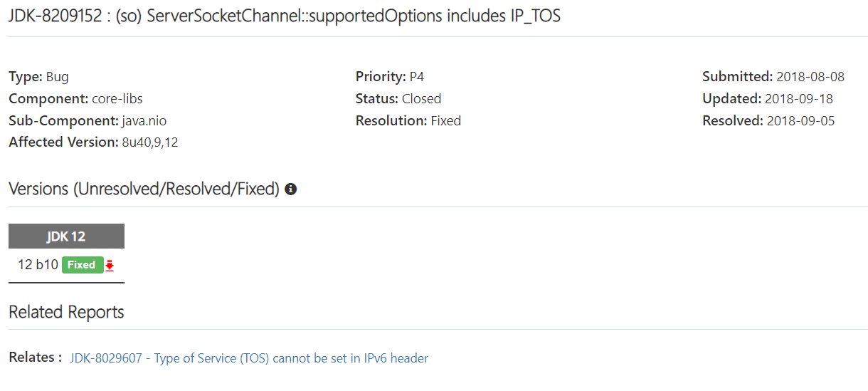Screen dimensions: 868x391
Task: Click the Priority P4 value
Action: pos(417,77)
